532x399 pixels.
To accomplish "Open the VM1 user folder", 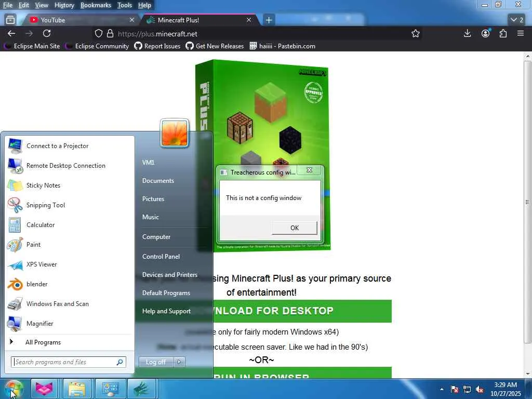I will (148, 163).
